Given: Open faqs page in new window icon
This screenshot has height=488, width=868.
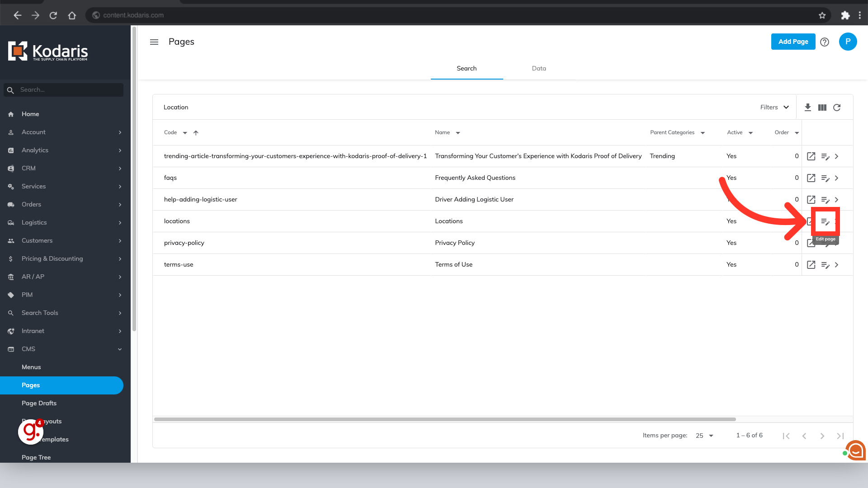Looking at the screenshot, I should click(811, 178).
